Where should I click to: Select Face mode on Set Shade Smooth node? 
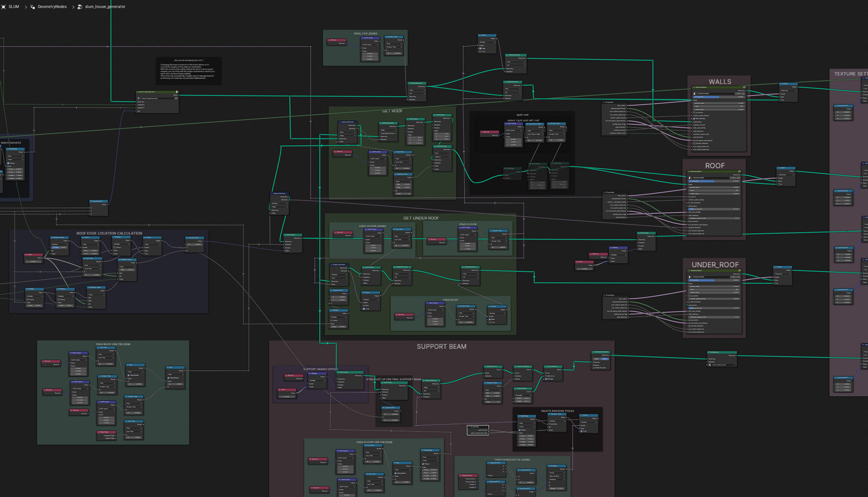tap(604, 359)
